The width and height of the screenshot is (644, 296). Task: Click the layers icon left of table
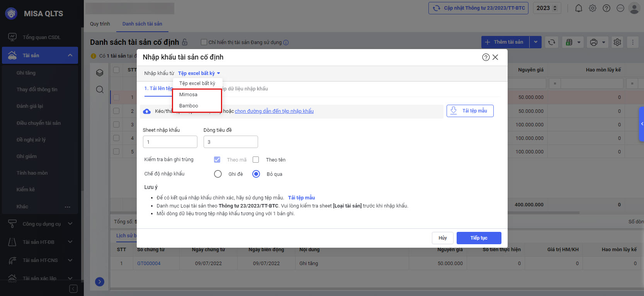pos(100,73)
